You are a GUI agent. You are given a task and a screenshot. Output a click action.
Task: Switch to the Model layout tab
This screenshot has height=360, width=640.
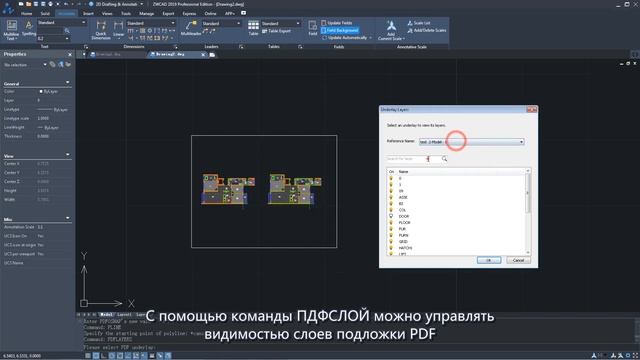[x=106, y=315]
